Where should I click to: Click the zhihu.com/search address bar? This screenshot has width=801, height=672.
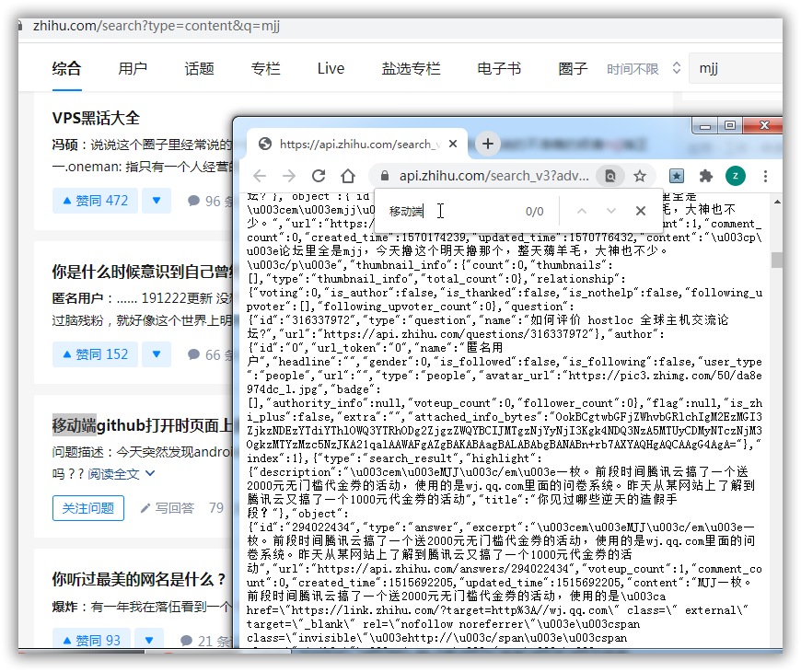[157, 26]
